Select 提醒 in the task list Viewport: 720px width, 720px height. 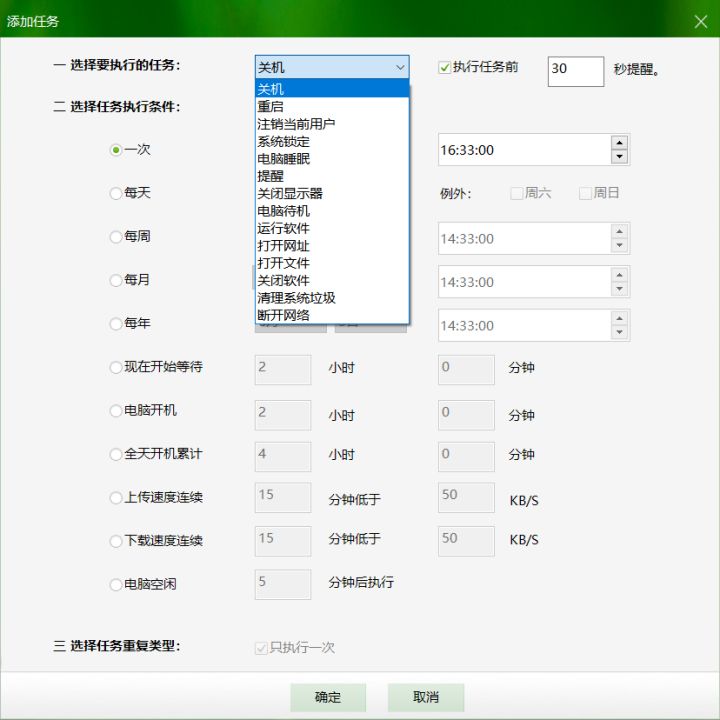(332, 176)
